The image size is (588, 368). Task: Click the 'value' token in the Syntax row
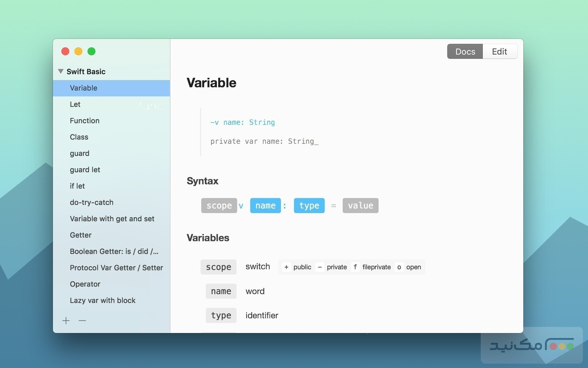click(360, 205)
